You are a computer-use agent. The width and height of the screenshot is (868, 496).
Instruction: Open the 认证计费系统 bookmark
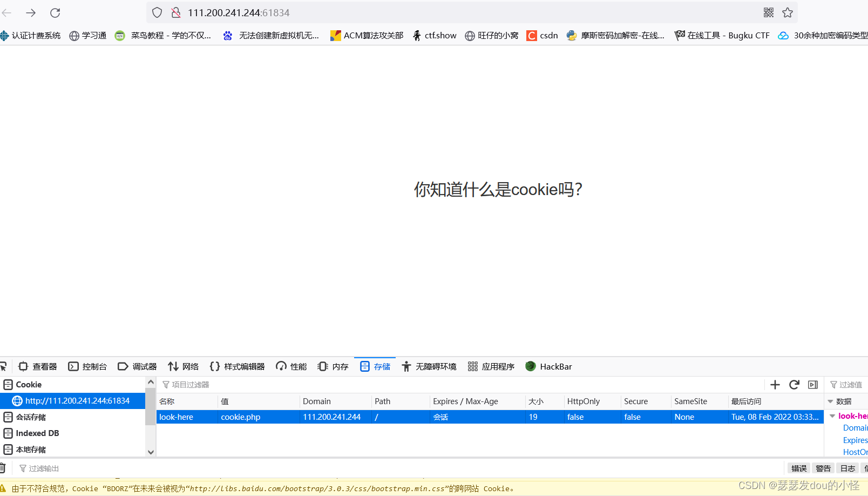point(31,35)
